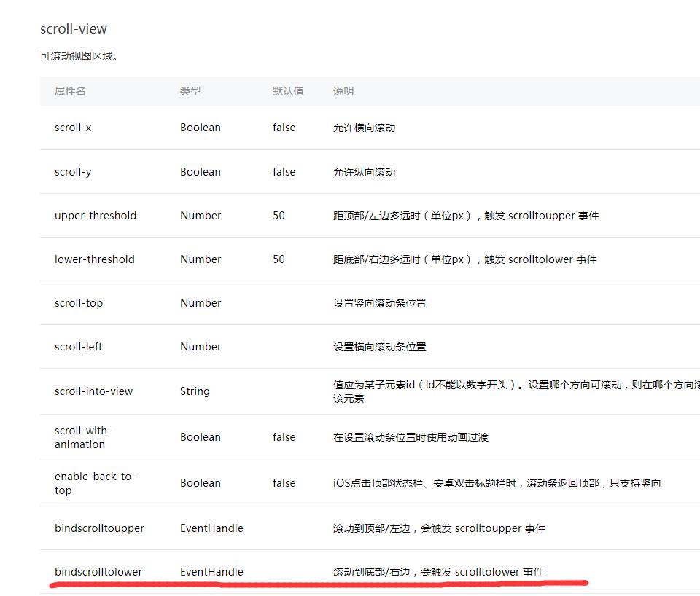
Task: Select the enable-back-to-top property name
Action: 95,484
